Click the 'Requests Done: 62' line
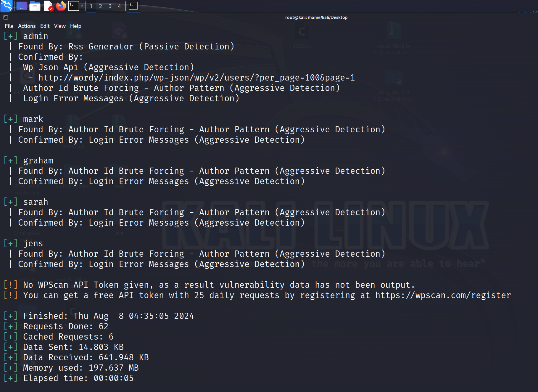 56,326
